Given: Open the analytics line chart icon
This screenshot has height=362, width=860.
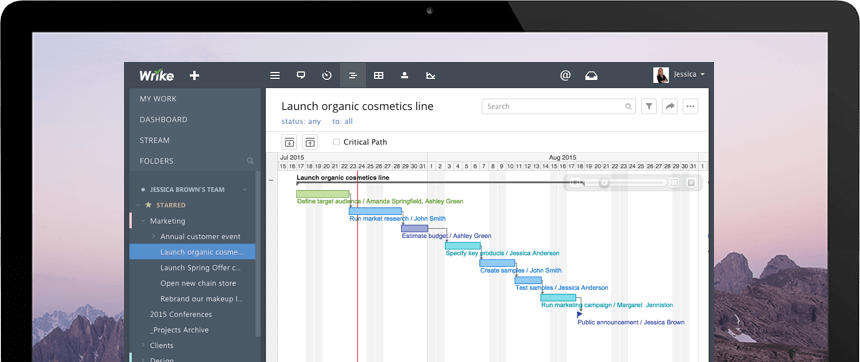Looking at the screenshot, I should [x=431, y=76].
